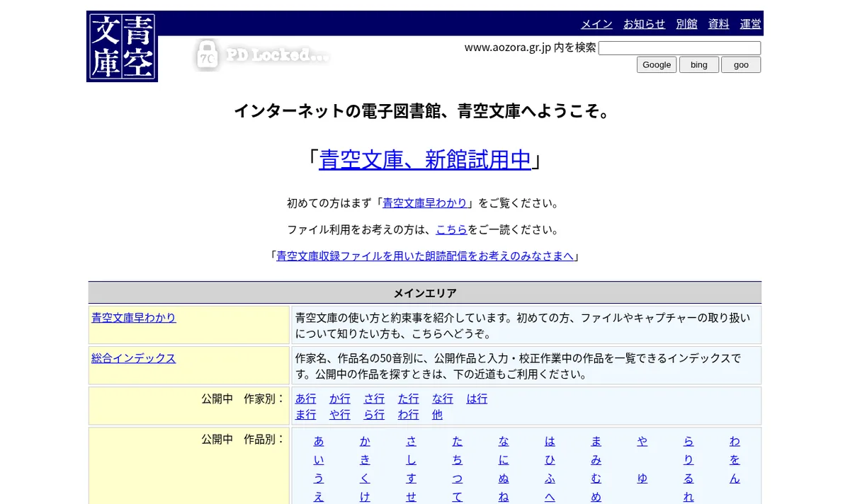This screenshot has height=504, width=850.
Task: Open works starting with あ
Action: [319, 441]
